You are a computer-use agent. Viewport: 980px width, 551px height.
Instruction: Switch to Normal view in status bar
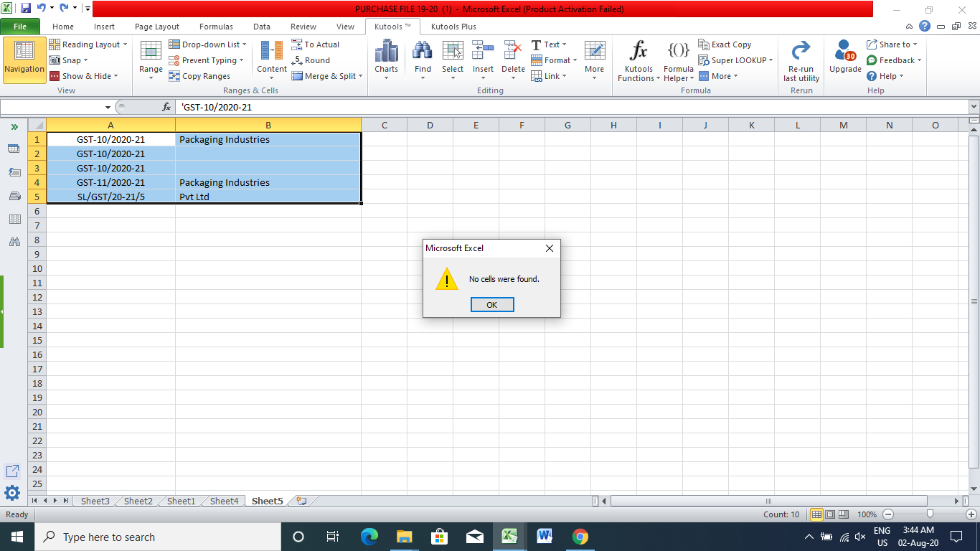816,514
